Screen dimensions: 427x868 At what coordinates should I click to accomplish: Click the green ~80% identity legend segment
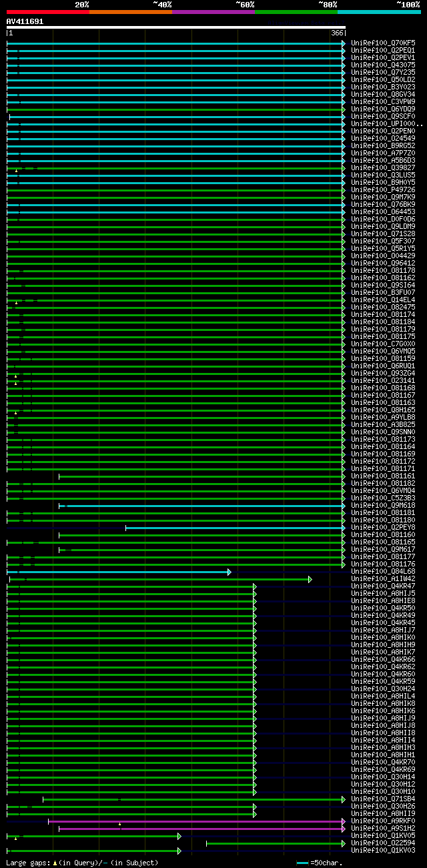[296, 11]
